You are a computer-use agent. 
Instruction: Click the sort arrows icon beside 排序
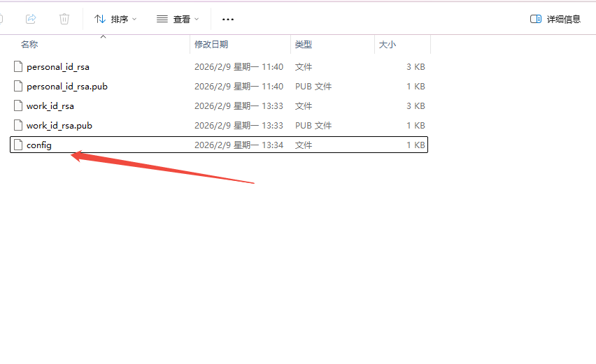100,19
